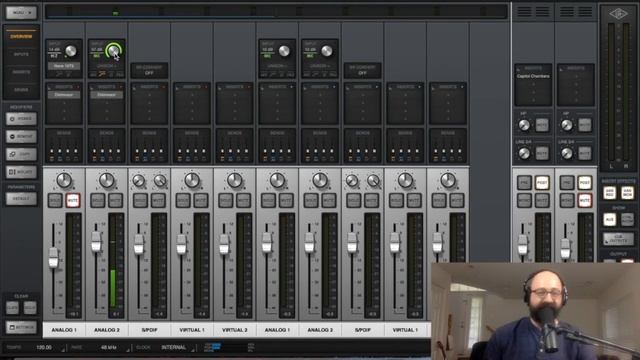This screenshot has height=360, width=640.
Task: Toggle MONO on the Capitol Chambers aux
Action: click(x=524, y=200)
